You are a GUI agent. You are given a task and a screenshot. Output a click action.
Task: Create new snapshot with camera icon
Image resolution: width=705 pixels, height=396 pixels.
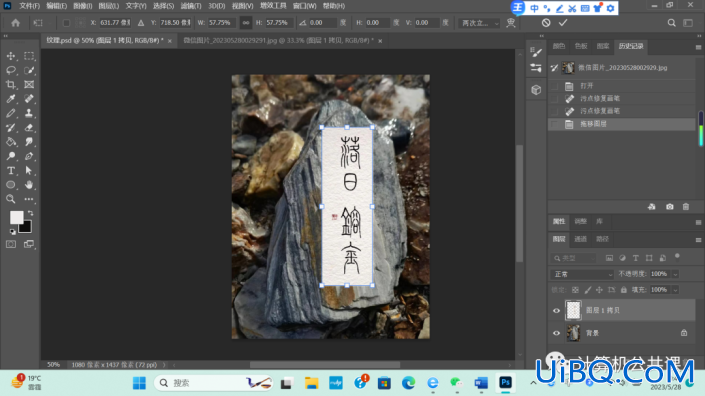coord(669,207)
